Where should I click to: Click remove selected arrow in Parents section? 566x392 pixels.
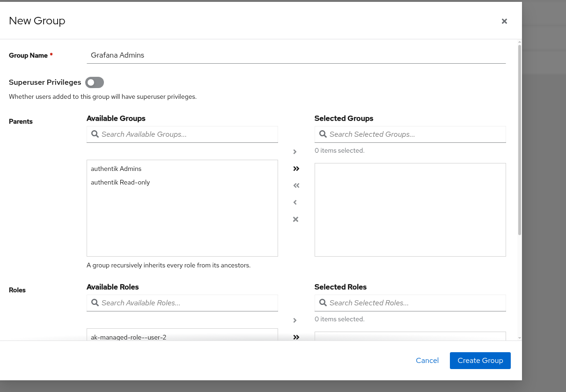click(295, 202)
